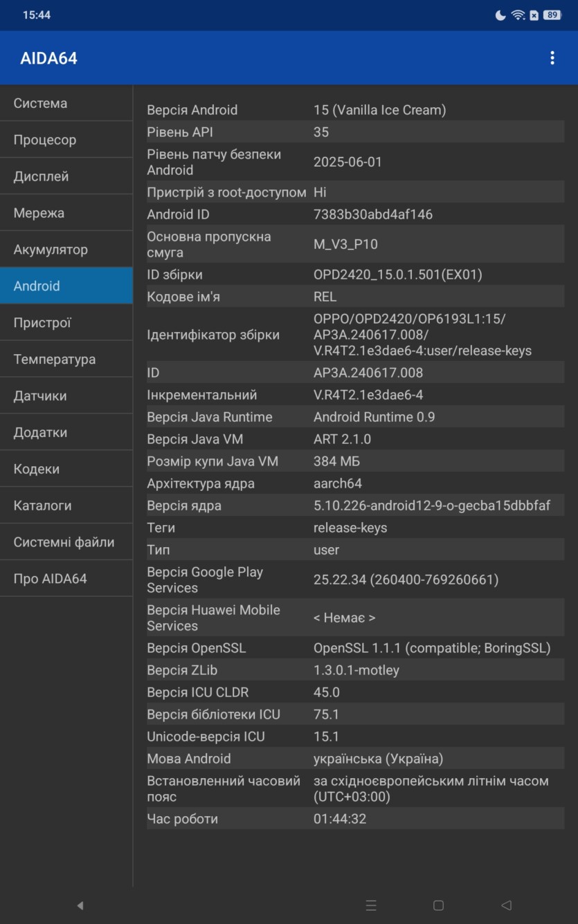Image resolution: width=578 pixels, height=924 pixels.
Task: Open the Акумулятор section
Action: tap(66, 250)
